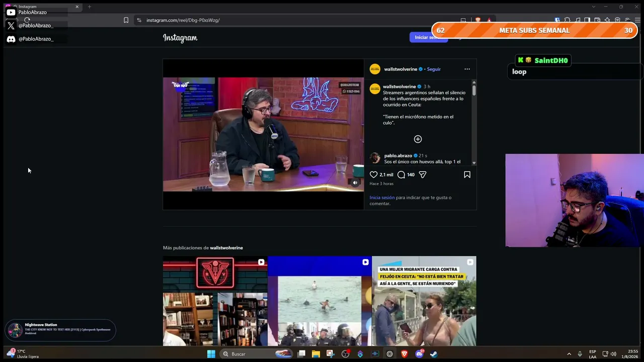Show hidden system tray icons
The image size is (644, 362).
(x=569, y=354)
